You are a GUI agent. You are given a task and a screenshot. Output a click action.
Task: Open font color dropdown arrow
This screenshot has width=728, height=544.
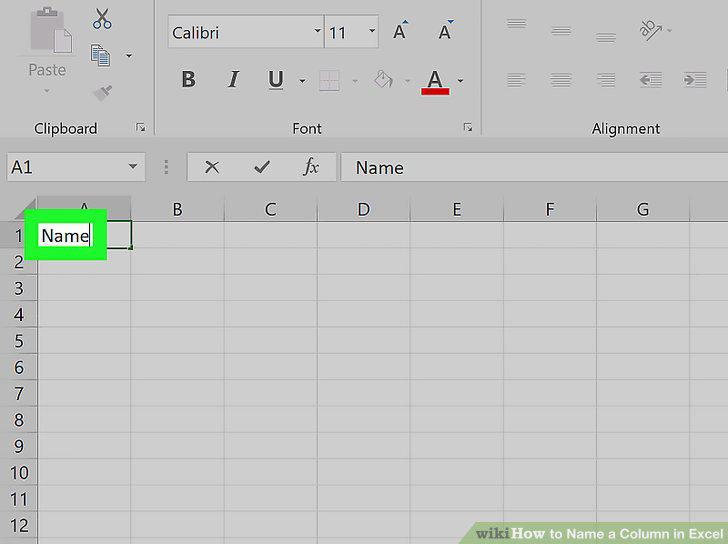tap(460, 81)
